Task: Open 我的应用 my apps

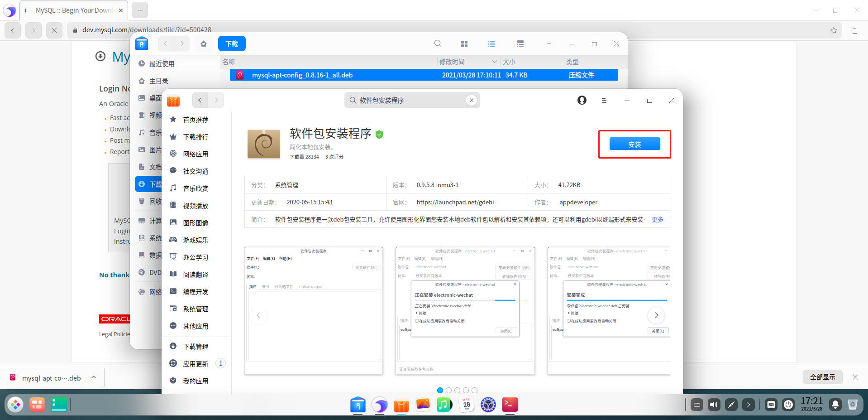Action: pyautogui.click(x=196, y=381)
